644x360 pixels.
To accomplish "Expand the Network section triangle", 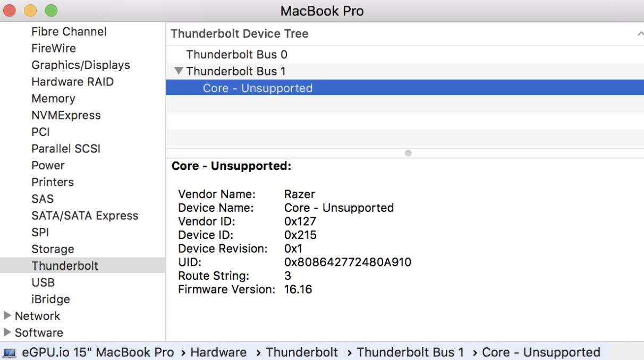I will coord(7,316).
